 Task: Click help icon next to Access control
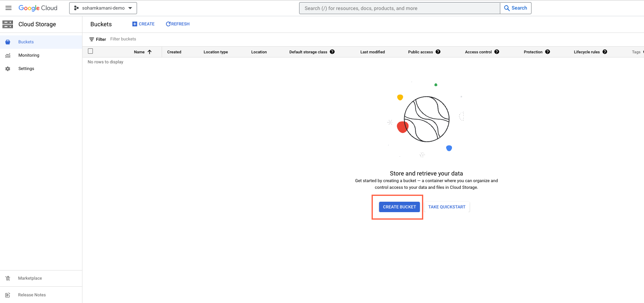pyautogui.click(x=497, y=52)
